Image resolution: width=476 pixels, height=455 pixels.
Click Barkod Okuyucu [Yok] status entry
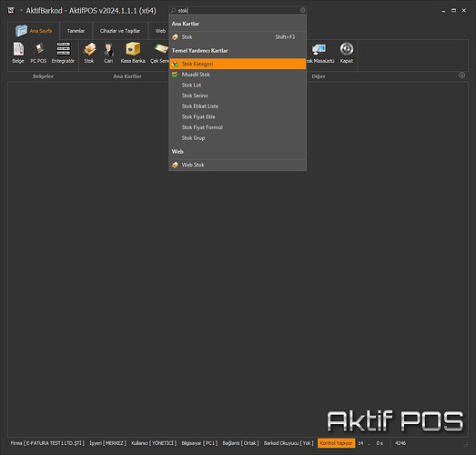(x=289, y=443)
